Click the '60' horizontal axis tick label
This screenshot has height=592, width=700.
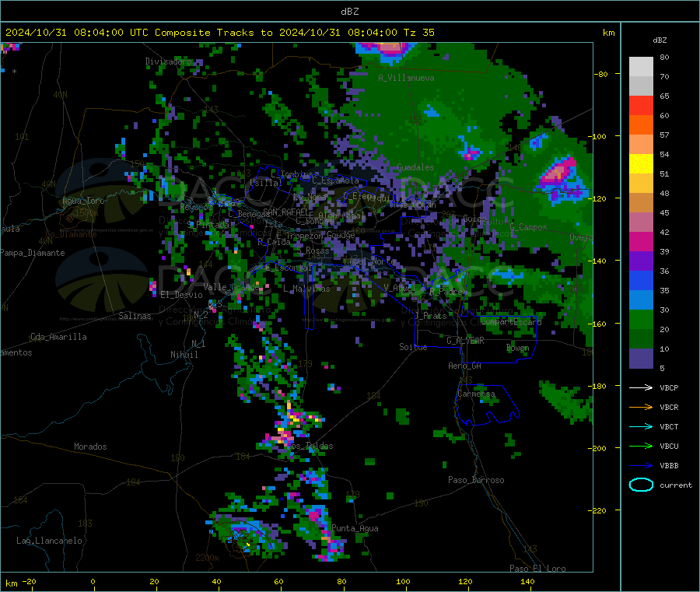coord(278,582)
